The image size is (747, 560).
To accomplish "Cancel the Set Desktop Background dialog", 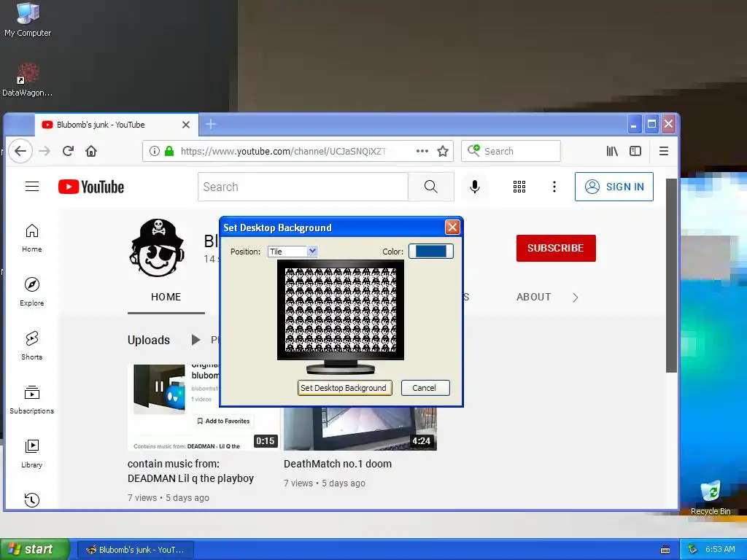I will [x=425, y=388].
